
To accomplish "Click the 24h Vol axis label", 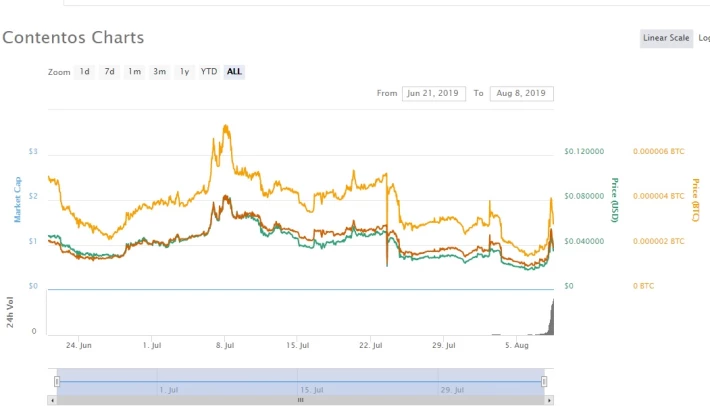I will point(10,312).
